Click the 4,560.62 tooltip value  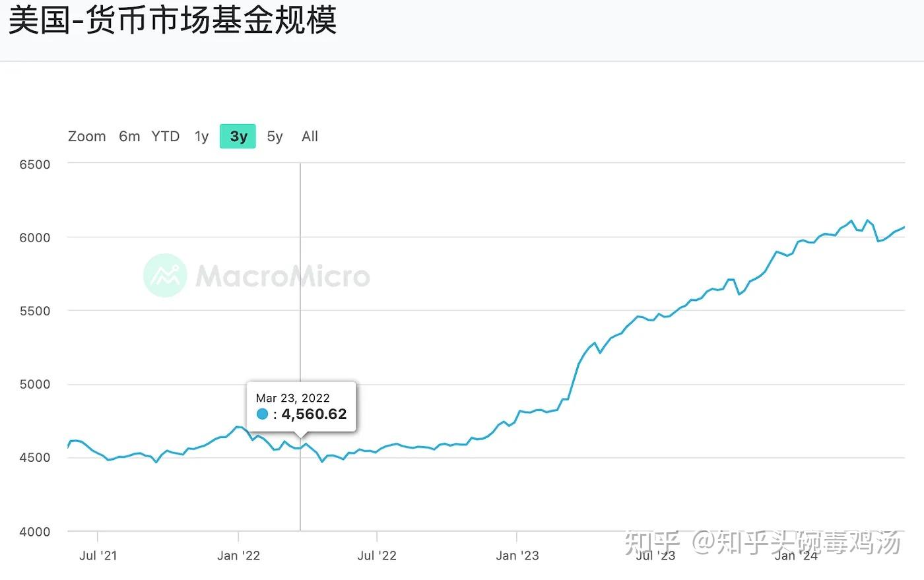314,414
